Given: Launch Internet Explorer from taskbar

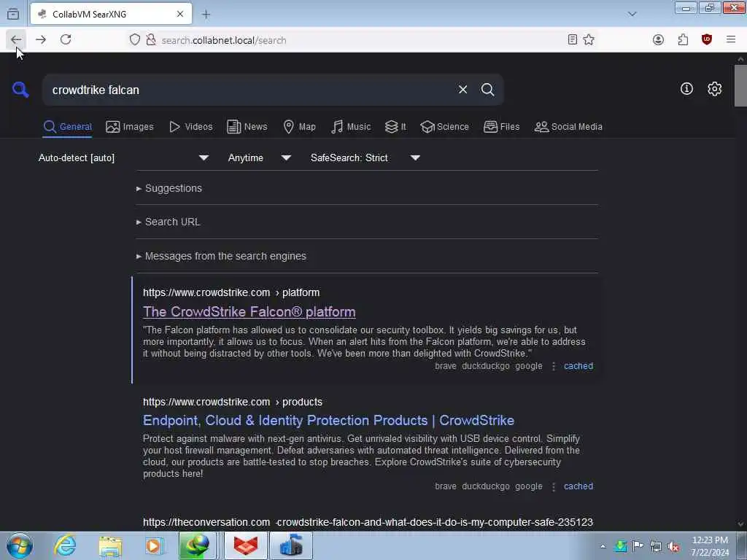Looking at the screenshot, I should (x=65, y=545).
